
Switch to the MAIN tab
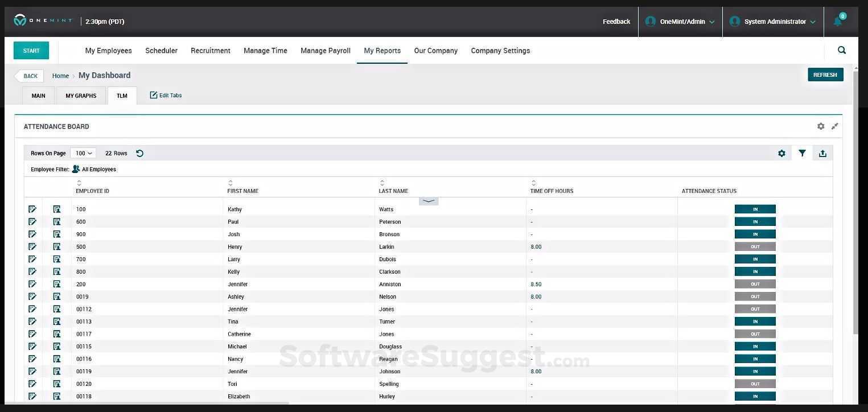[x=38, y=96]
